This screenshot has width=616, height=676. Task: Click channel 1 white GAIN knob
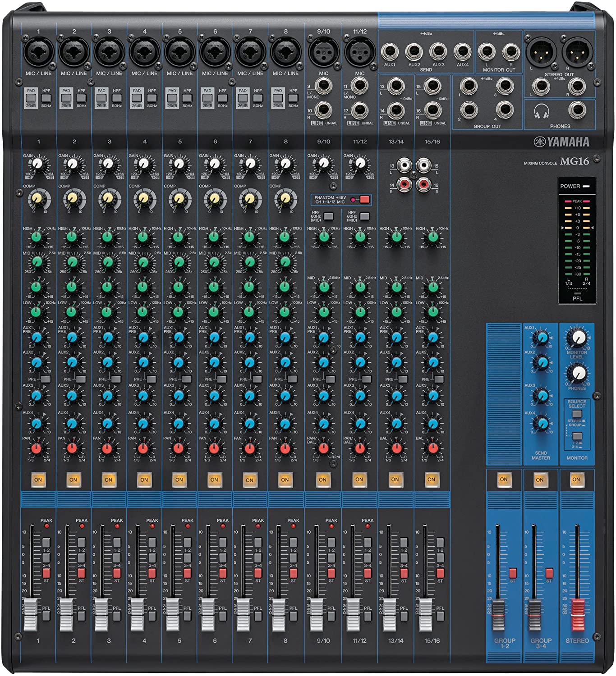tap(38, 164)
